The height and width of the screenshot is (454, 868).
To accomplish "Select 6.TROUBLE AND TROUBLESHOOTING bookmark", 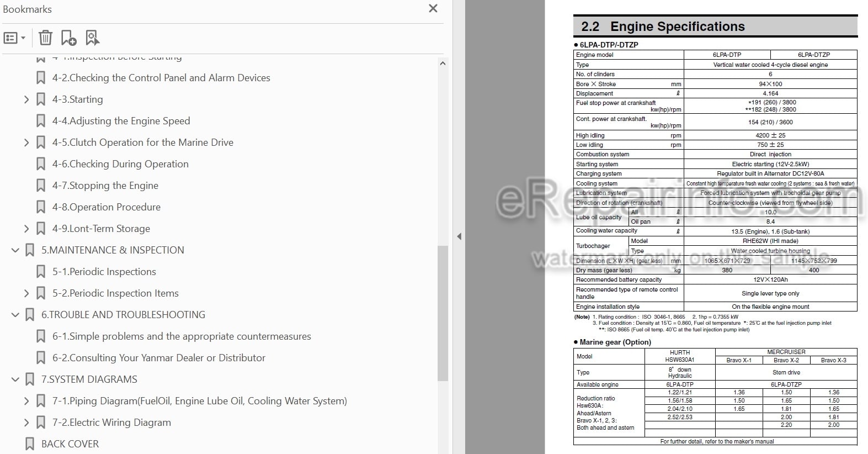I will (123, 315).
